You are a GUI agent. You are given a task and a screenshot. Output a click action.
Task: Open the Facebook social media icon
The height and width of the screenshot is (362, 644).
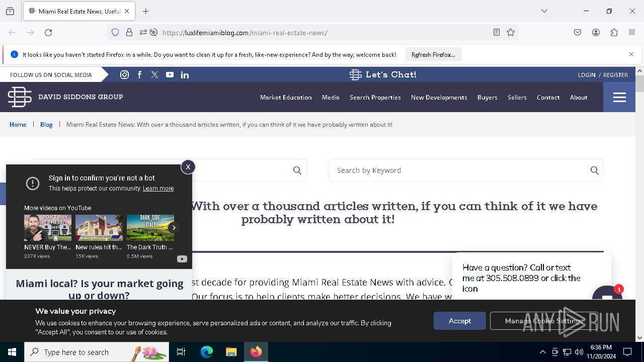click(140, 74)
